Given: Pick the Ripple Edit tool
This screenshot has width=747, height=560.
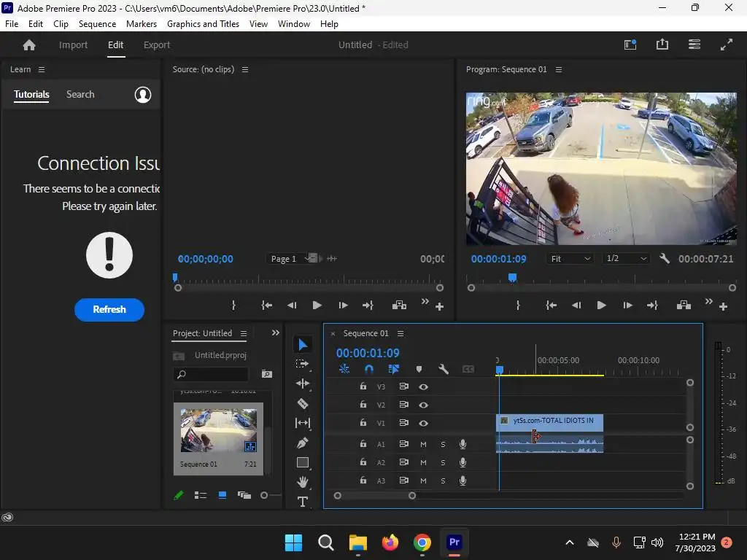Looking at the screenshot, I should tap(303, 384).
